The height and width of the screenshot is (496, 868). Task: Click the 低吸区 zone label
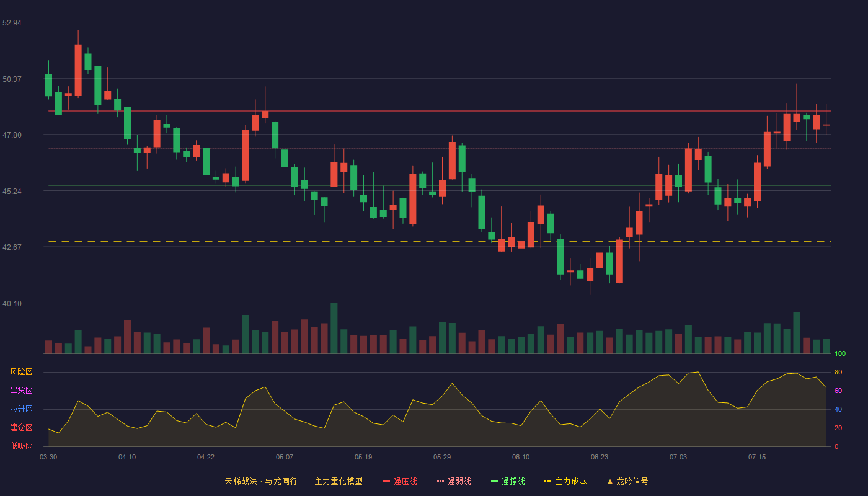click(21, 446)
